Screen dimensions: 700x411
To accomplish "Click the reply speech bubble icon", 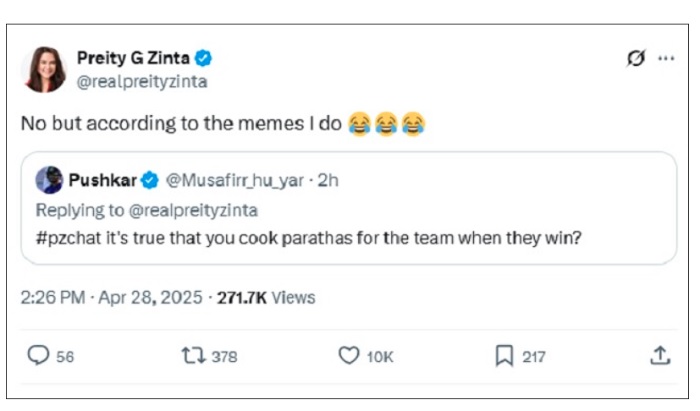I will 39,355.
